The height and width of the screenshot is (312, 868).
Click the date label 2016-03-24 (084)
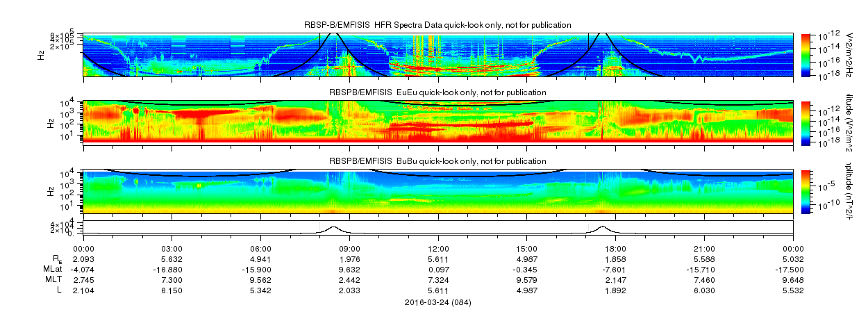point(437,302)
